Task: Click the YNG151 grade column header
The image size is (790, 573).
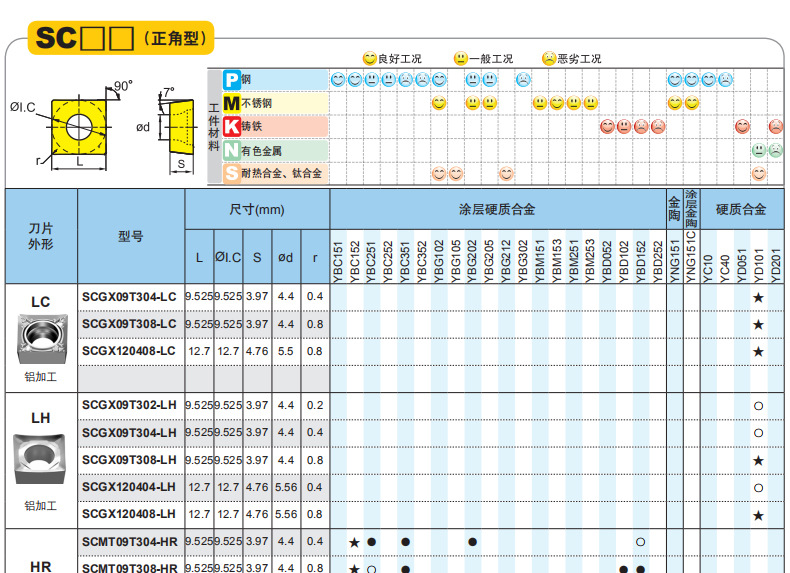Action: pos(675,261)
